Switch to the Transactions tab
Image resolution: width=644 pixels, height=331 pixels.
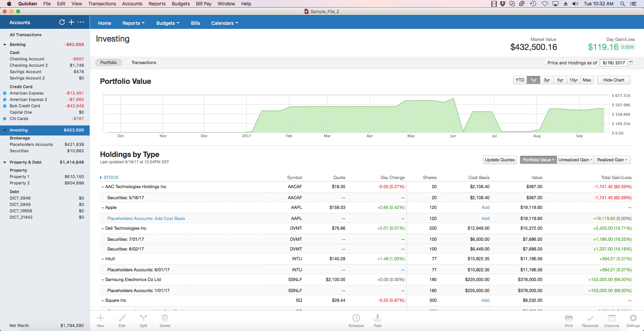pos(144,63)
